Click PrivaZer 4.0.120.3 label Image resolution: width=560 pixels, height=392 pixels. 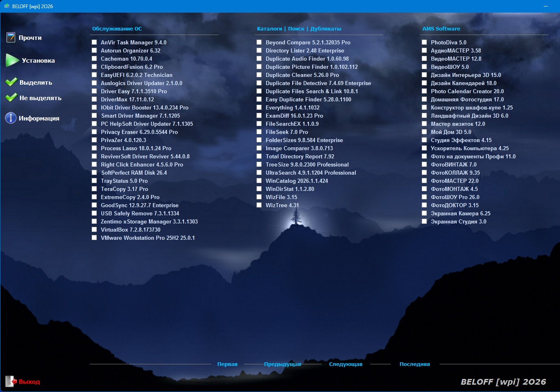pos(124,140)
